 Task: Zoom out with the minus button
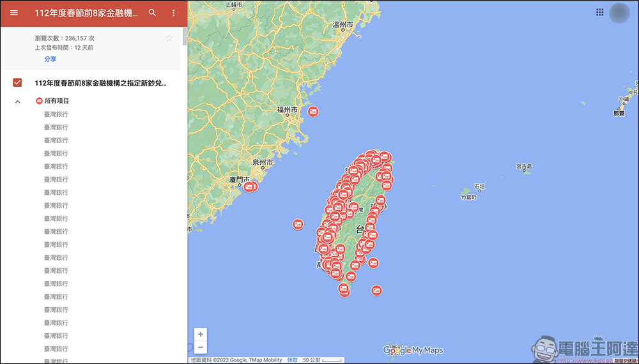(x=200, y=347)
